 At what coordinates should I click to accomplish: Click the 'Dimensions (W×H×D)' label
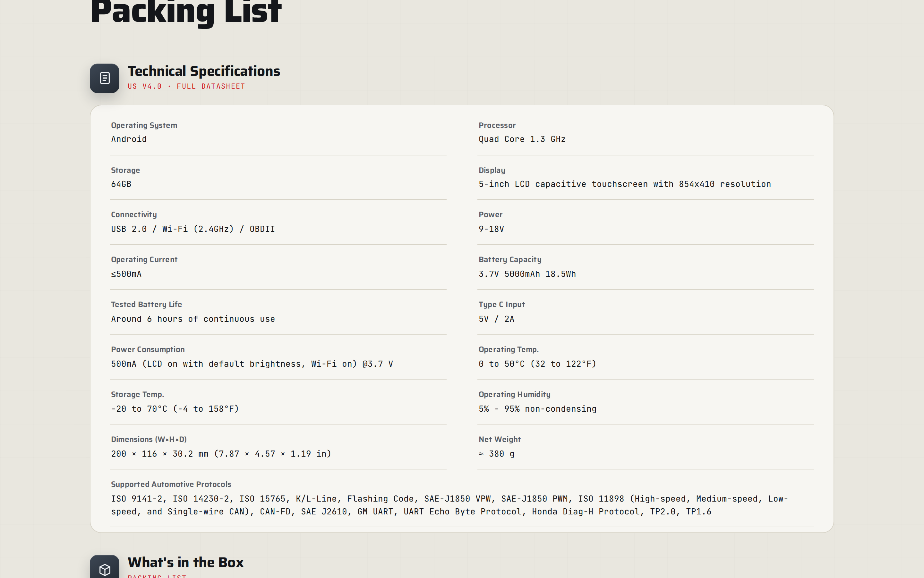coord(149,439)
